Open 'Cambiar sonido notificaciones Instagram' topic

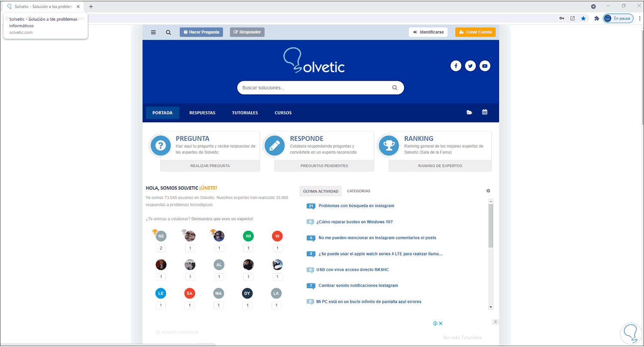click(x=358, y=286)
